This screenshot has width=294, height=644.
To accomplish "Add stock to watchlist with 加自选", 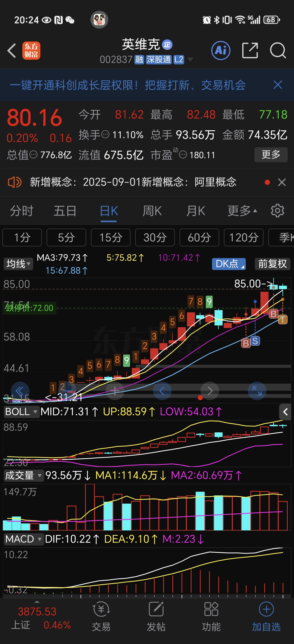I will pyautogui.click(x=266, y=616).
